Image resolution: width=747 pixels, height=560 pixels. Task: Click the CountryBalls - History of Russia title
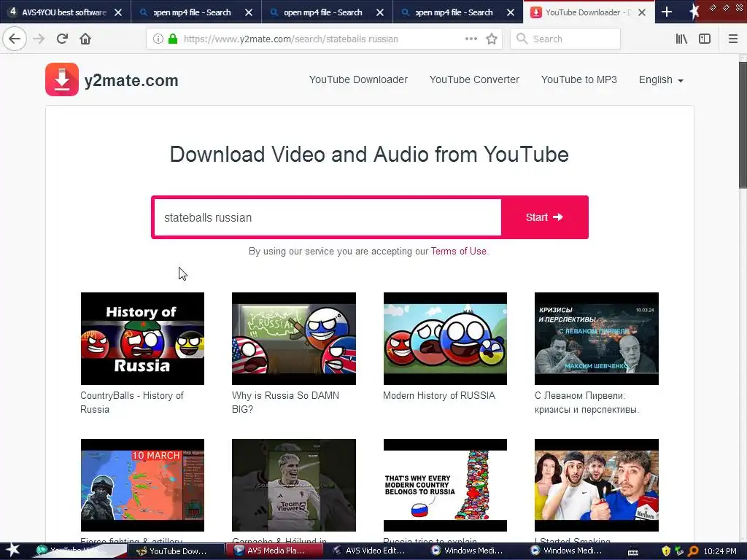pos(132,402)
